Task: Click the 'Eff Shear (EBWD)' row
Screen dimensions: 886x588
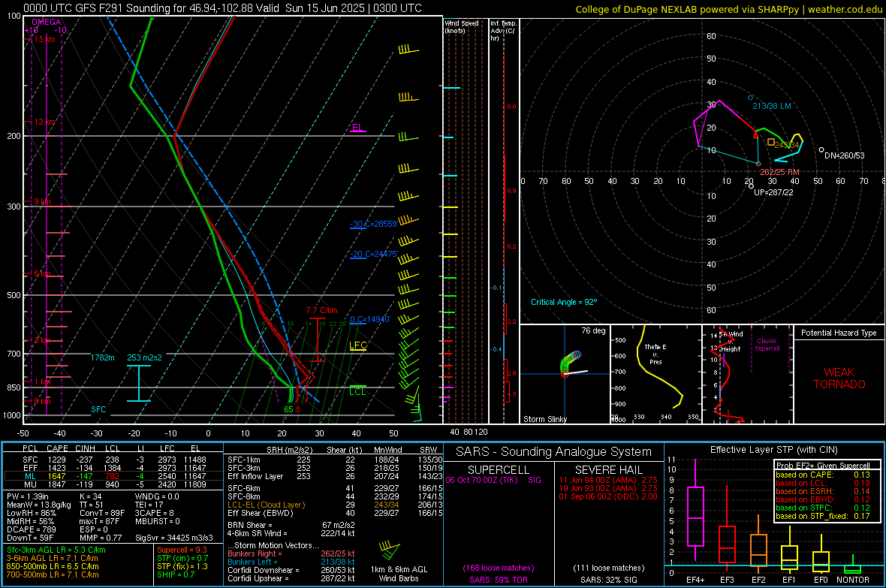Action: click(x=335, y=513)
